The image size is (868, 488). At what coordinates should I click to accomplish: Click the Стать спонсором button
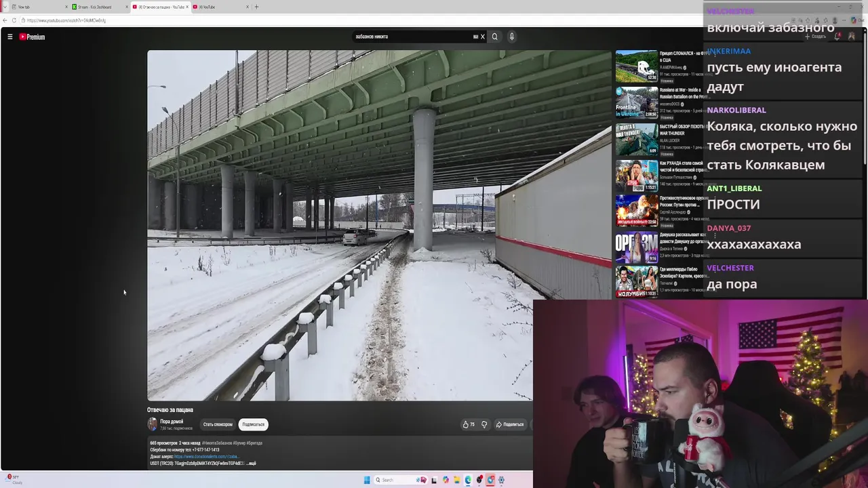coord(218,424)
